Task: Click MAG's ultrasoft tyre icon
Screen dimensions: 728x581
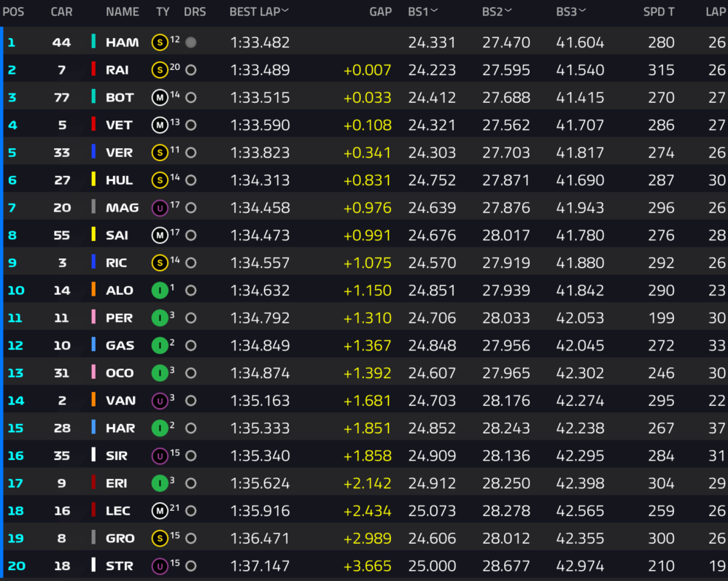Action: pos(160,208)
